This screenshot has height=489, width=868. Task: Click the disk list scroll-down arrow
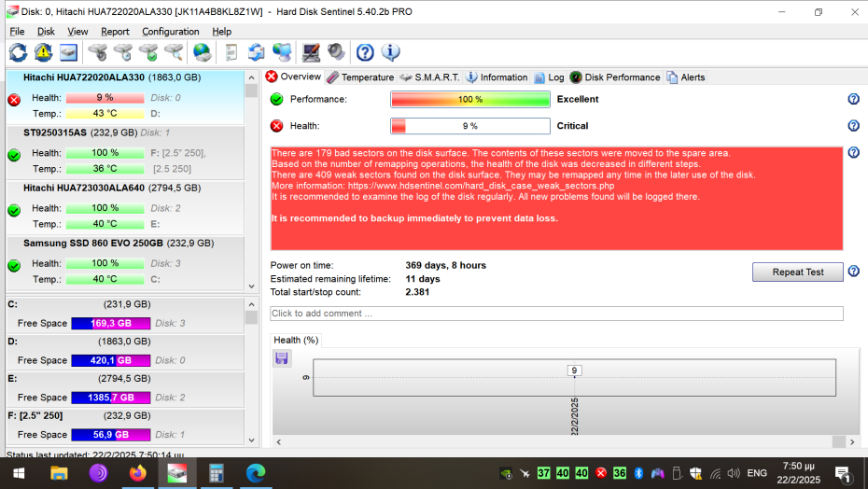tap(251, 286)
